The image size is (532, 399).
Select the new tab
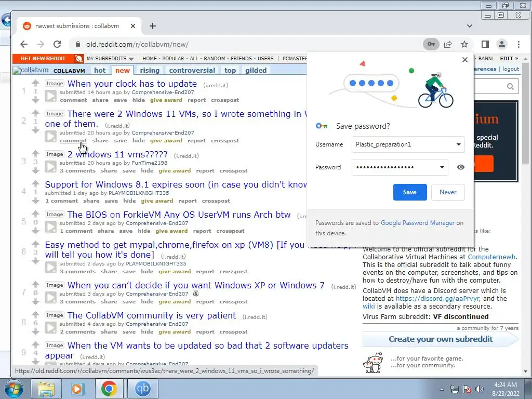(x=123, y=70)
